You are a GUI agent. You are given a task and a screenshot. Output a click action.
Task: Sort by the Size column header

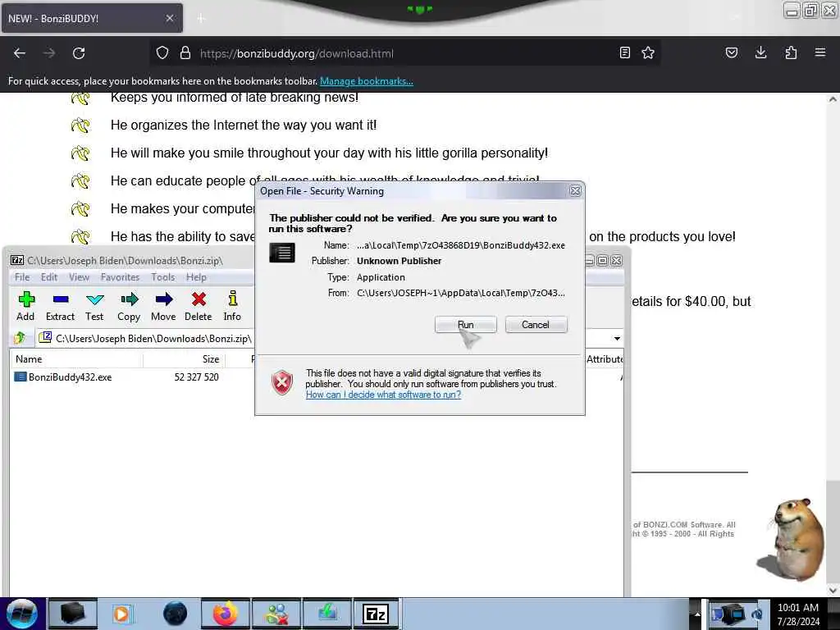[185, 359]
